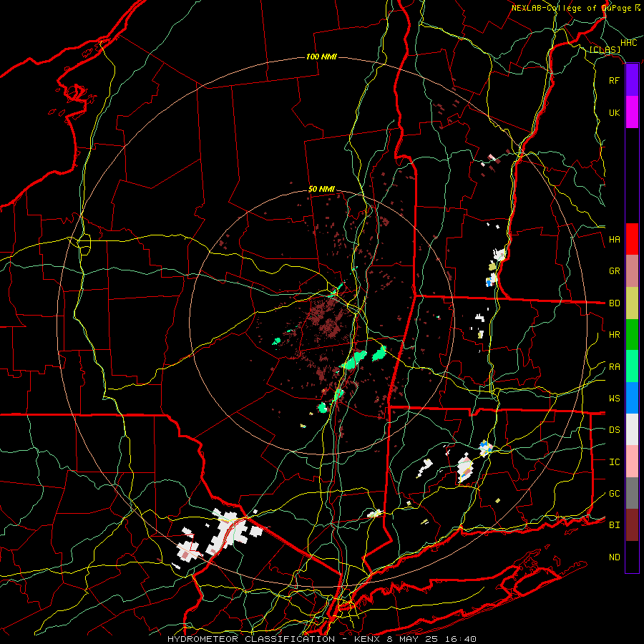Screen dimensions: 644x644
Task: Click the DS legend label
Action: click(614, 430)
